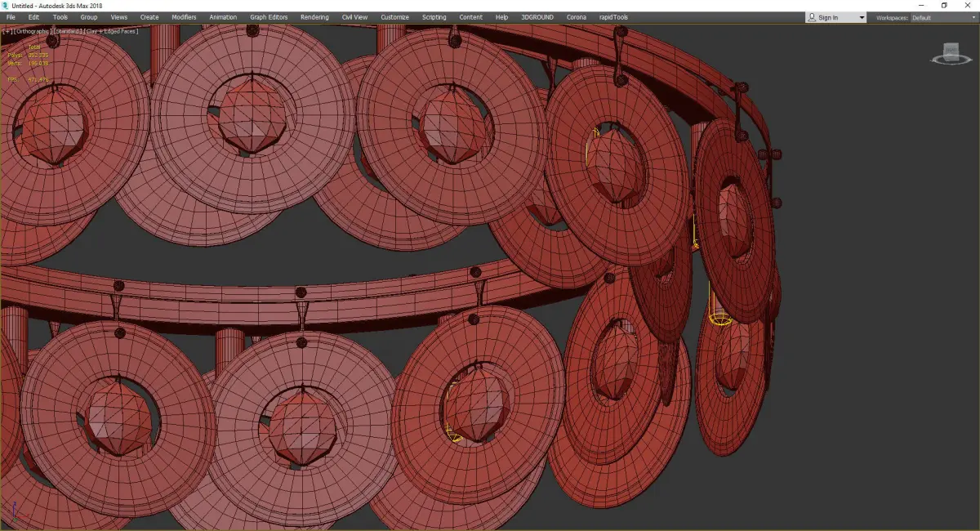Image resolution: width=980 pixels, height=531 pixels.
Task: Click the Polys count statistic
Action: (x=27, y=56)
